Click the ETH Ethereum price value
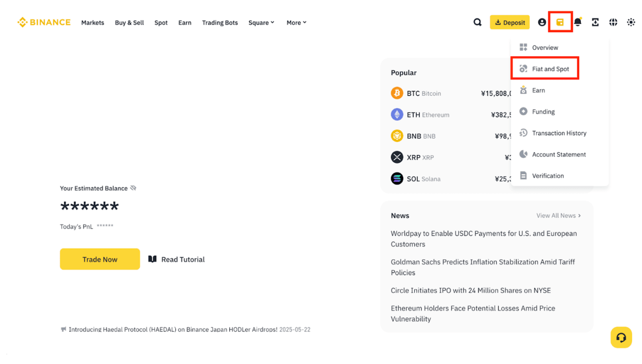This screenshot has height=364, width=642. pos(501,115)
